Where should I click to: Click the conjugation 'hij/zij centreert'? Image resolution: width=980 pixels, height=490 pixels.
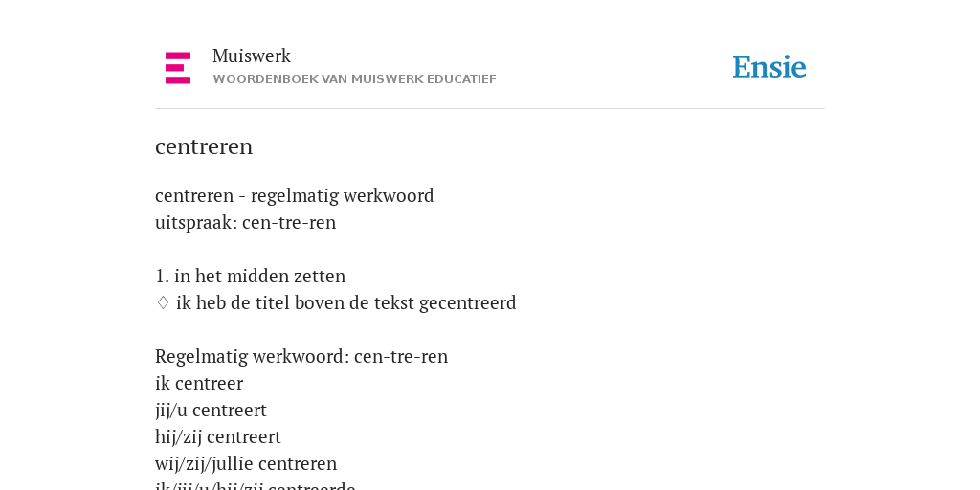(x=218, y=436)
